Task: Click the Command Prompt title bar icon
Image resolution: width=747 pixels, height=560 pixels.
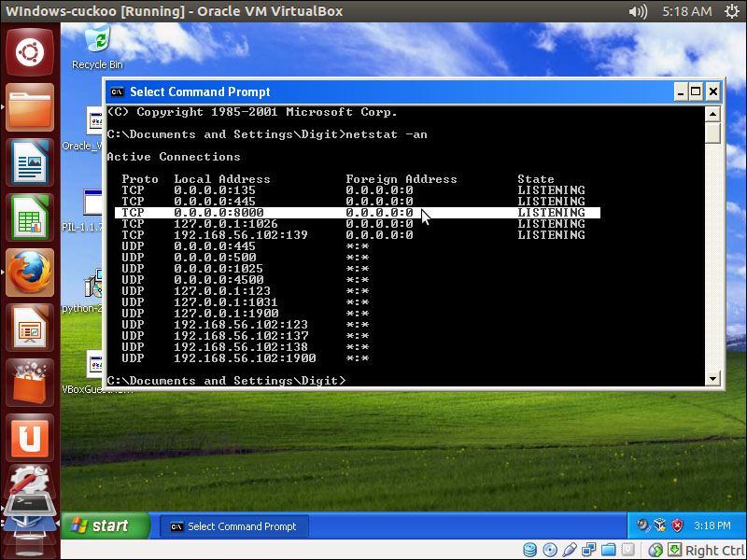Action: pyautogui.click(x=118, y=91)
